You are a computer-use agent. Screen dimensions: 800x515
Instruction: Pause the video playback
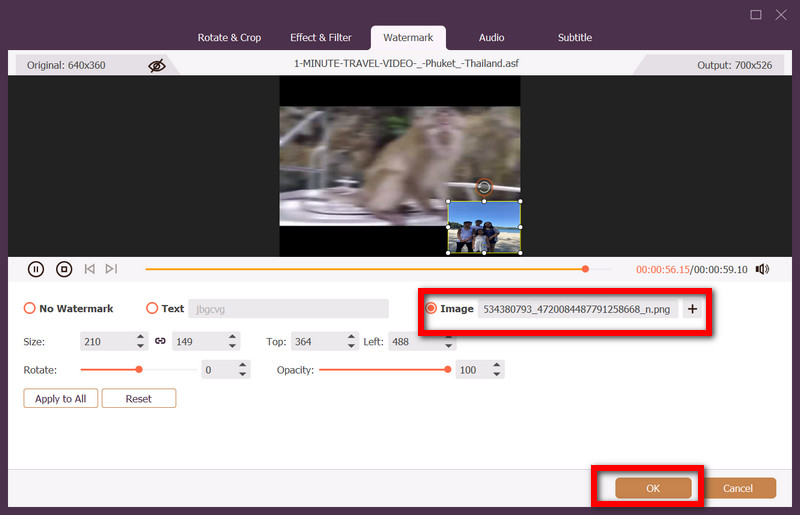(x=36, y=269)
